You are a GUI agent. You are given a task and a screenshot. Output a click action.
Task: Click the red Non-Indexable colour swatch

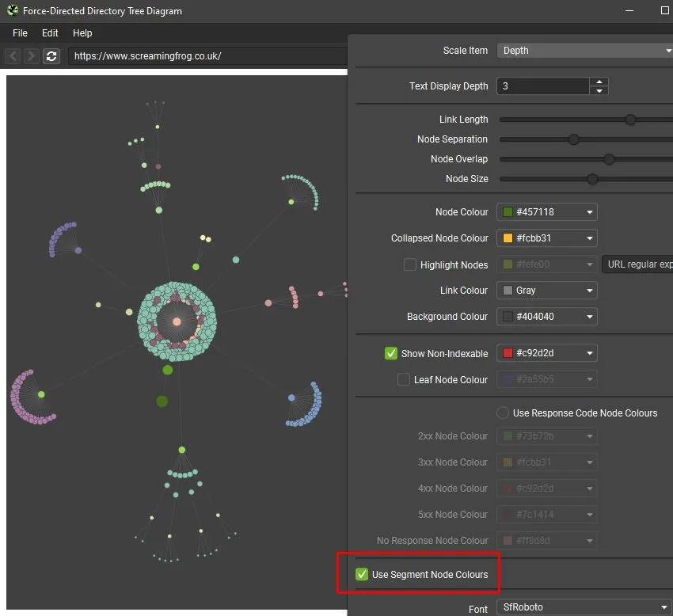tap(508, 353)
